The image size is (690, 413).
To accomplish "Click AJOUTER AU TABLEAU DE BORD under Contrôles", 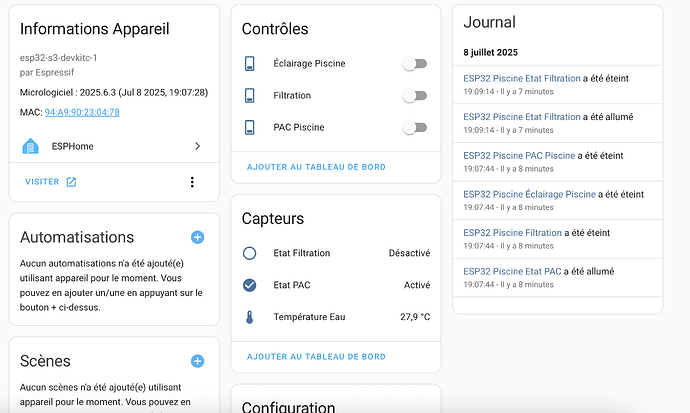I will 316,167.
